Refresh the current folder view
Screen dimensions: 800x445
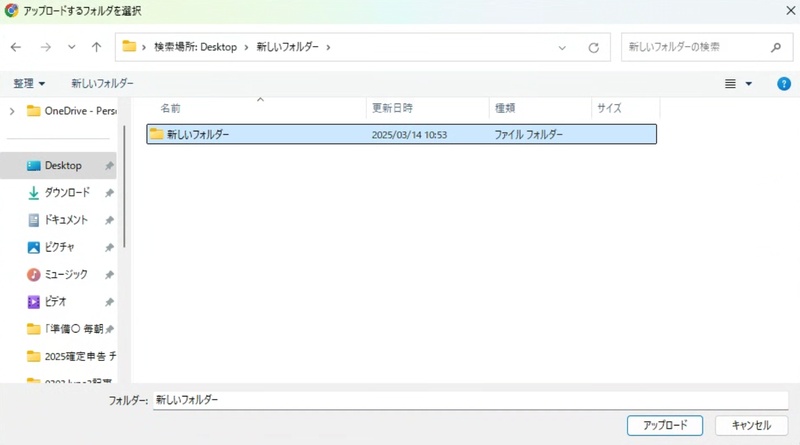(593, 47)
